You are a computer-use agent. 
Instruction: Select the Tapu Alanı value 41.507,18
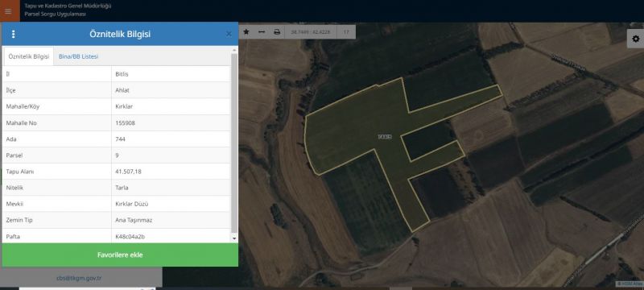pos(129,172)
